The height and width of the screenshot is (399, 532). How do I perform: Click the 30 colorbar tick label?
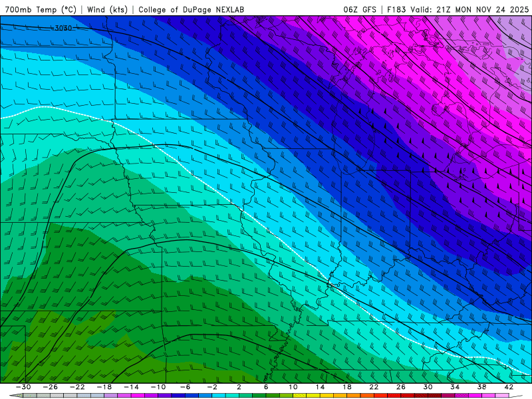tap(428, 387)
